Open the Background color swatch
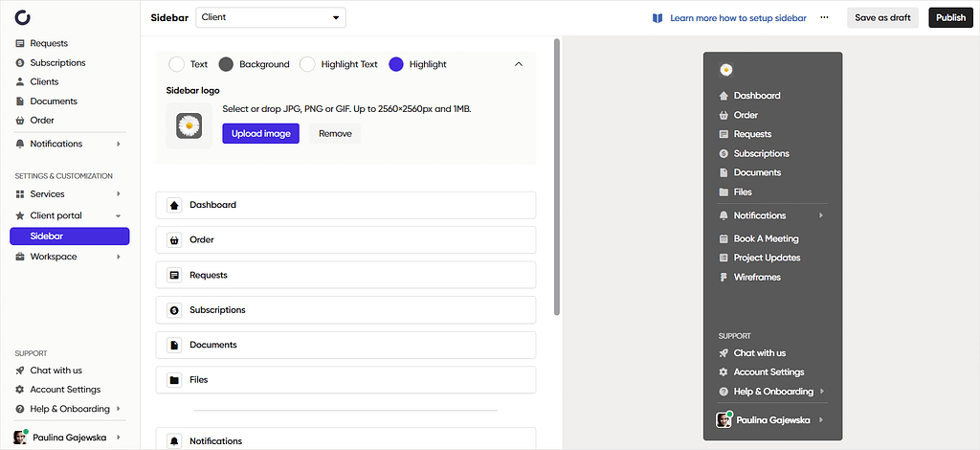This screenshot has width=980, height=450. pyautogui.click(x=226, y=64)
